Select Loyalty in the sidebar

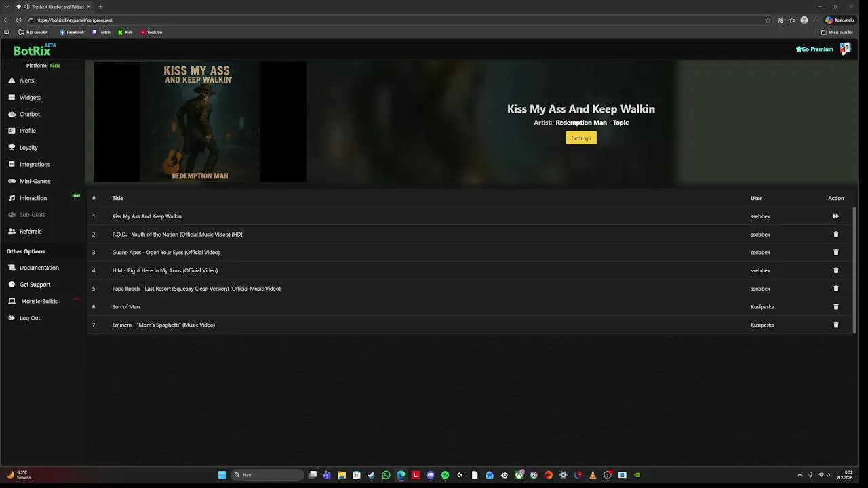pyautogui.click(x=23, y=148)
